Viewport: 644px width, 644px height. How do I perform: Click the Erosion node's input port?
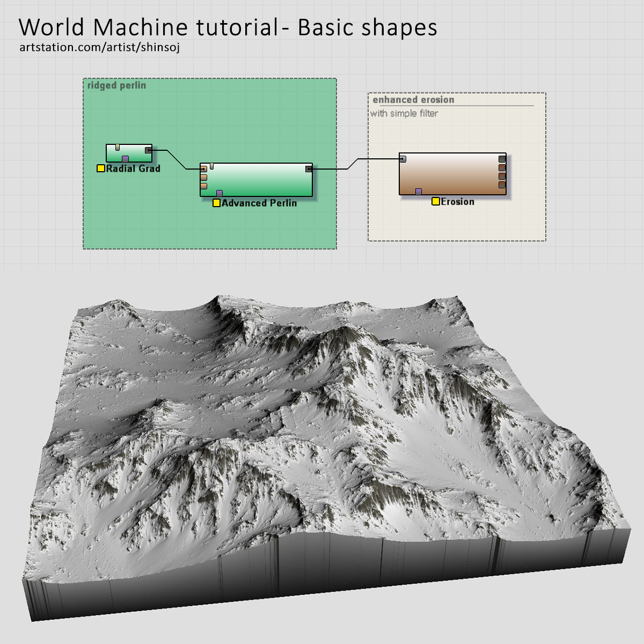click(402, 158)
